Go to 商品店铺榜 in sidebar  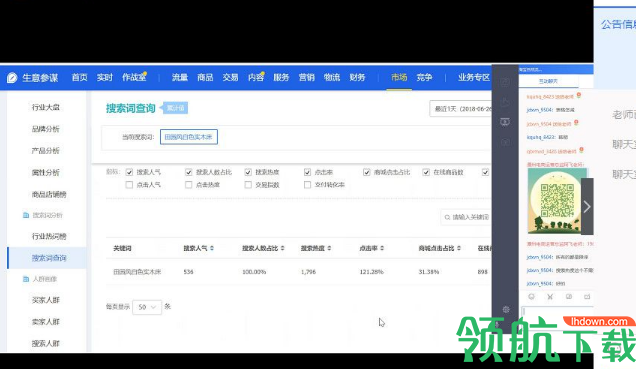click(x=49, y=194)
